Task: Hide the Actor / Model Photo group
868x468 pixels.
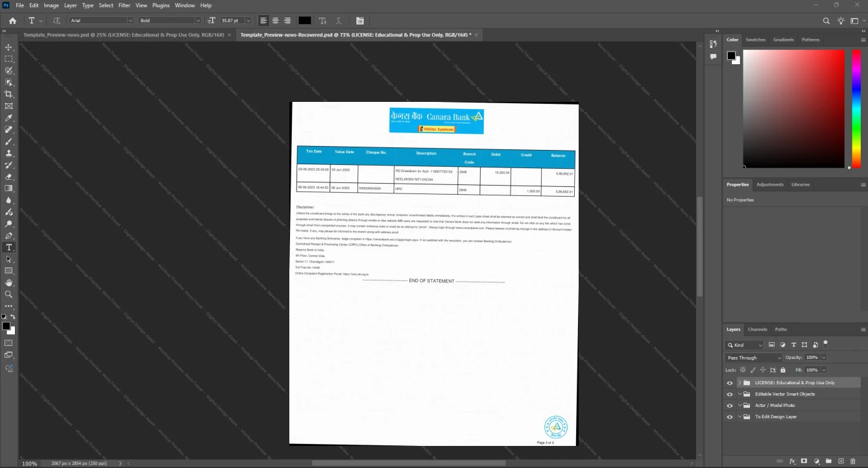Action: coord(730,406)
